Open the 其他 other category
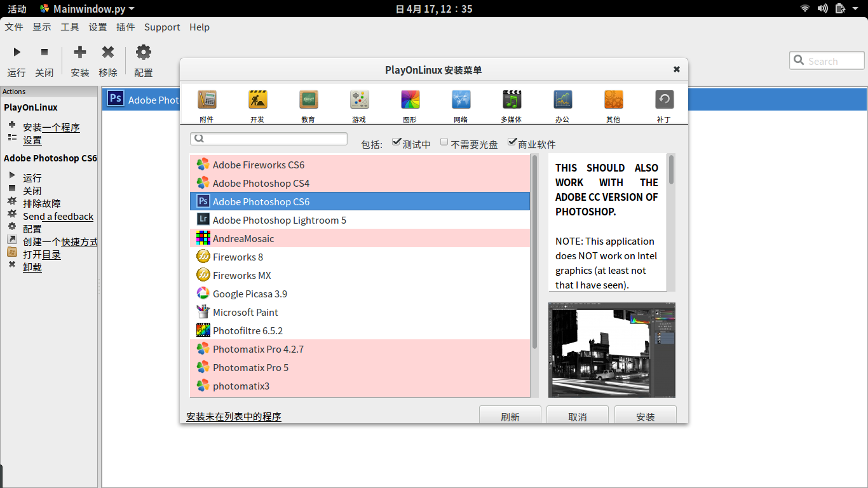The height and width of the screenshot is (488, 868). tap(613, 105)
